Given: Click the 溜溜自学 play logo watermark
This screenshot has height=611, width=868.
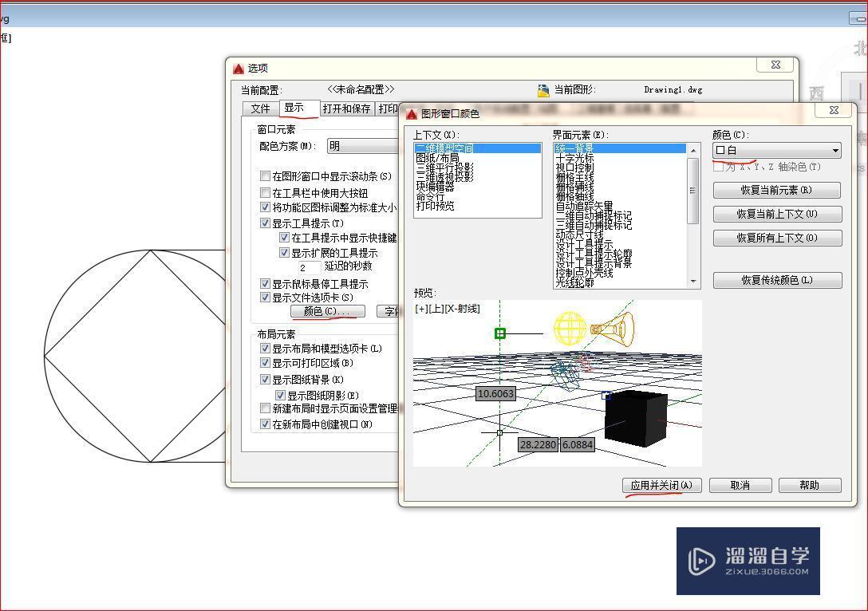Looking at the screenshot, I should point(702,561).
